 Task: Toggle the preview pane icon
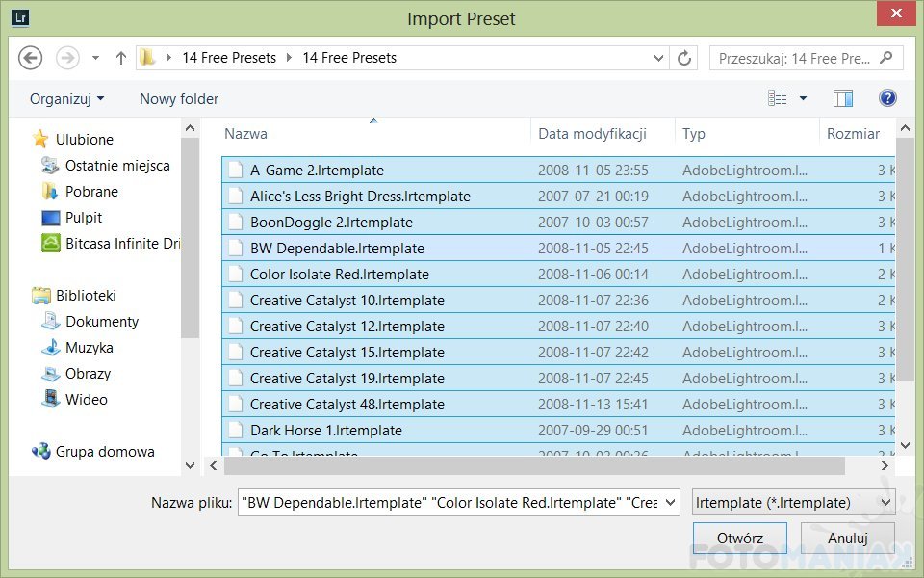[843, 98]
